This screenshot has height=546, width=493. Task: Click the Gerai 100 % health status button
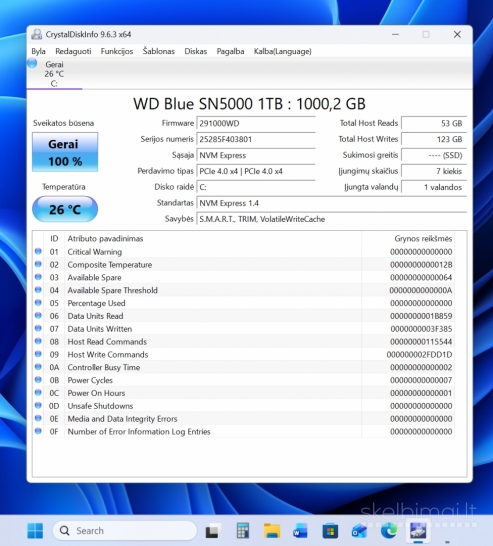coord(65,152)
